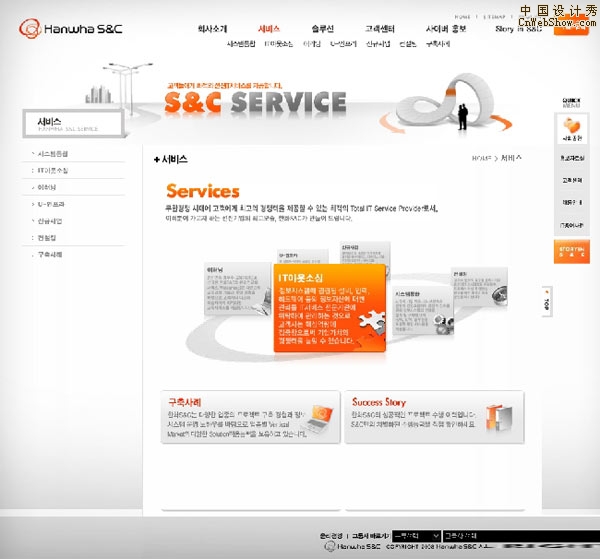Screen dimensions: 600x559
Task: Open the 회사소개 main menu
Action: (212, 29)
